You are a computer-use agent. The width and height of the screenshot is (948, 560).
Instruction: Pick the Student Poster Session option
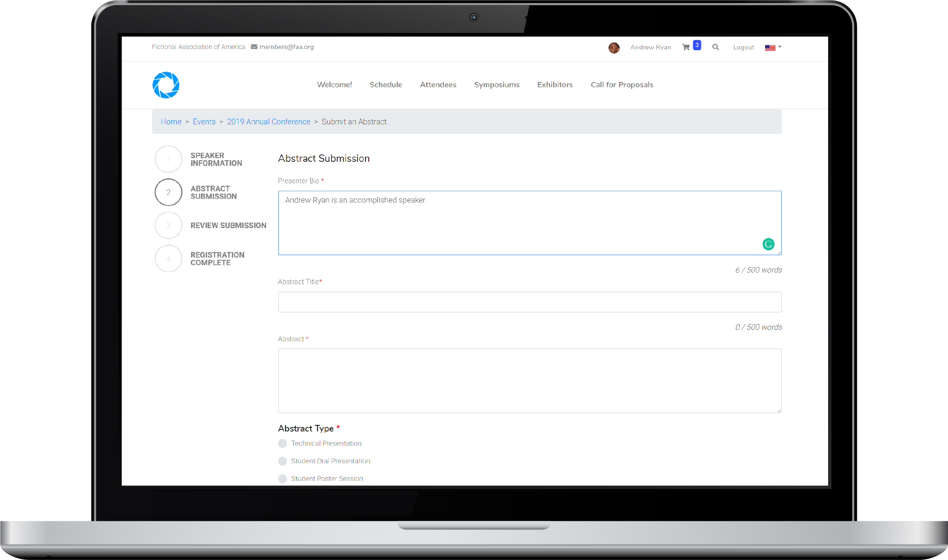[283, 478]
